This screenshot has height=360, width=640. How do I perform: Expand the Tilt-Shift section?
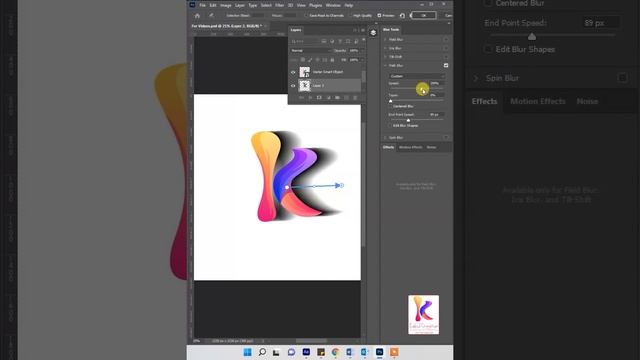[x=385, y=57]
